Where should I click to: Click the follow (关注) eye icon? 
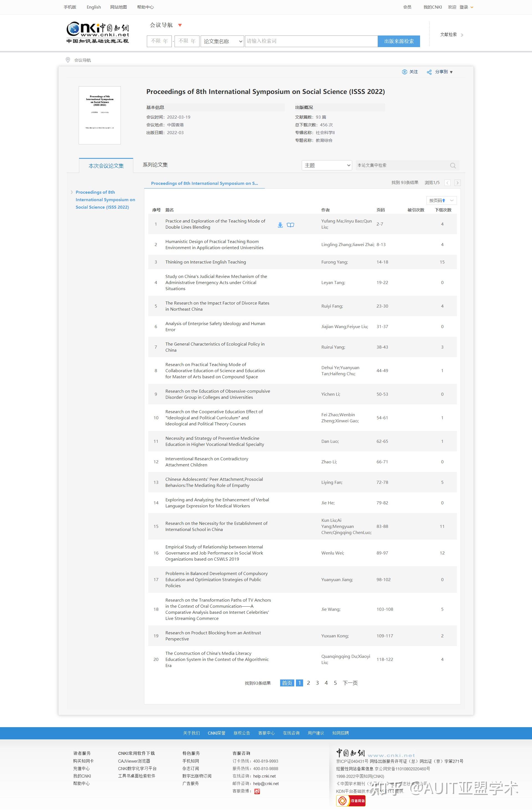tap(404, 72)
